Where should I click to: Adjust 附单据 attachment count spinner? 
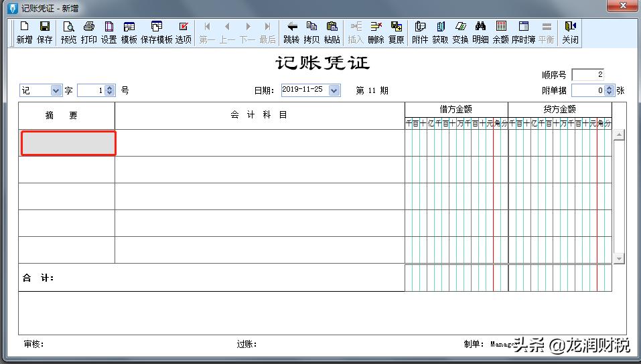tap(609, 90)
